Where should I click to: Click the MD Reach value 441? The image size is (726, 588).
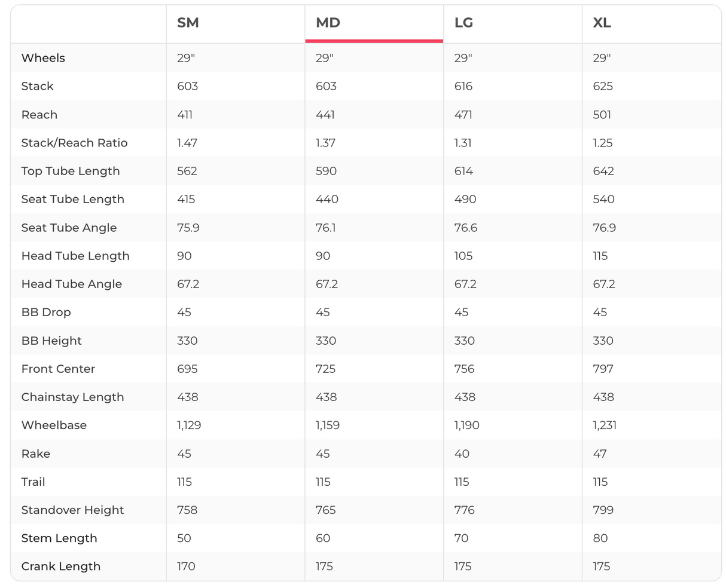coord(325,115)
